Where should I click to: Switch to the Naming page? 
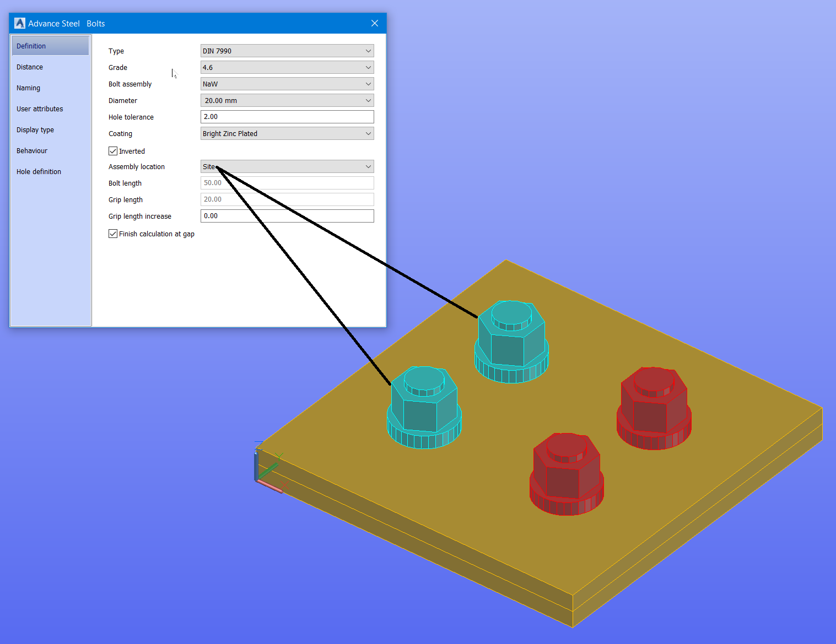pyautogui.click(x=28, y=88)
